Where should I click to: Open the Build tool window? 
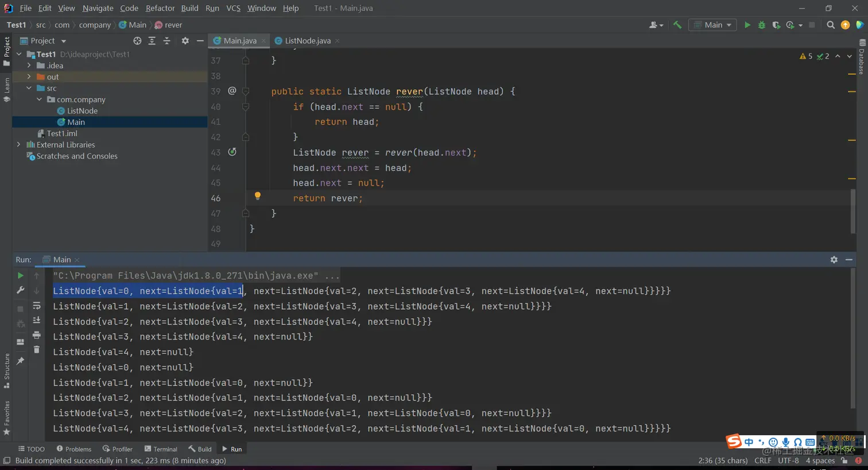coord(200,449)
